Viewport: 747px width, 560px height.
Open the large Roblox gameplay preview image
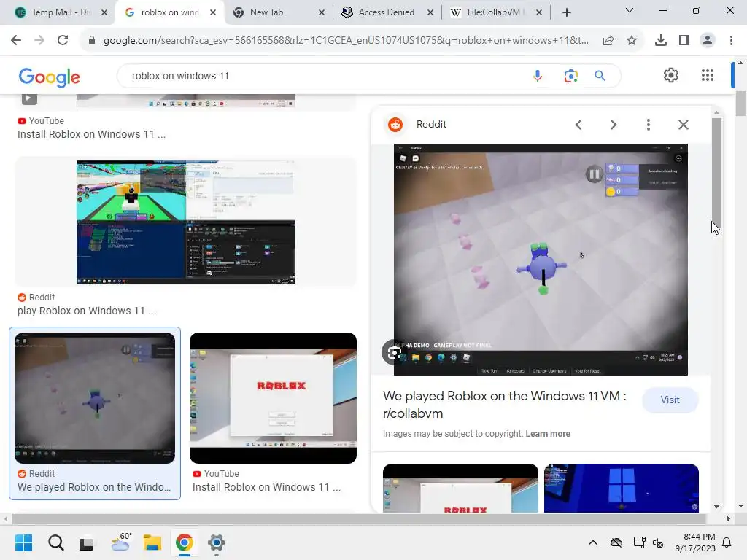[541, 260]
